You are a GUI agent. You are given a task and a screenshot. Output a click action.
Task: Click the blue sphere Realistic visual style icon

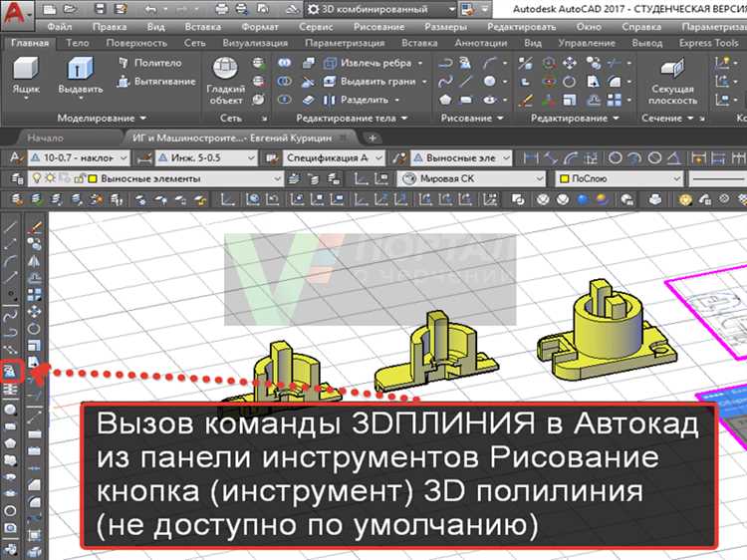point(583,199)
